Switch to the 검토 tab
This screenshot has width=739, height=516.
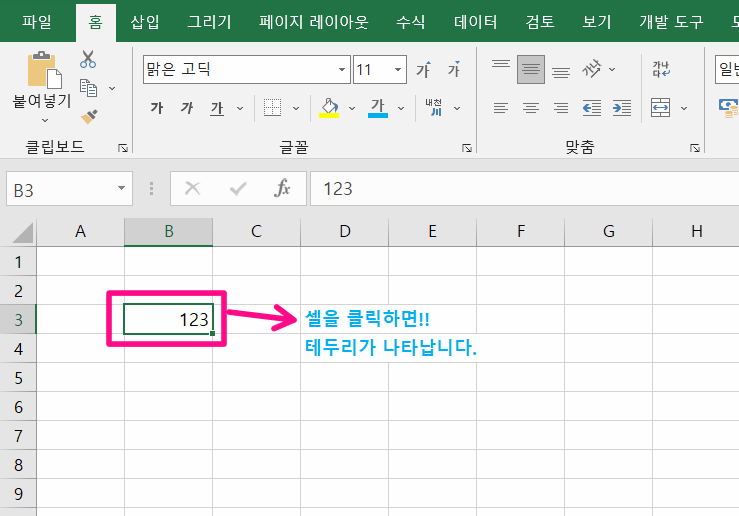tap(540, 22)
